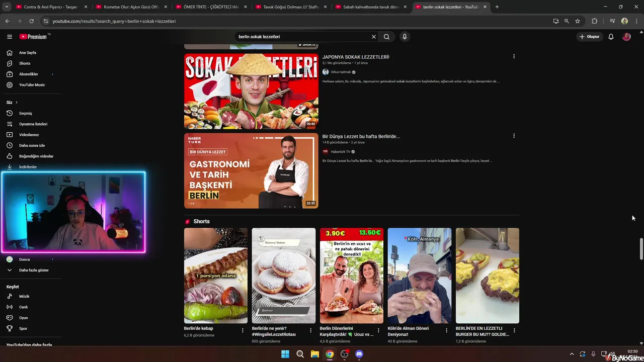
Task: Play Köln'de Alman Döneri short
Action: (420, 276)
